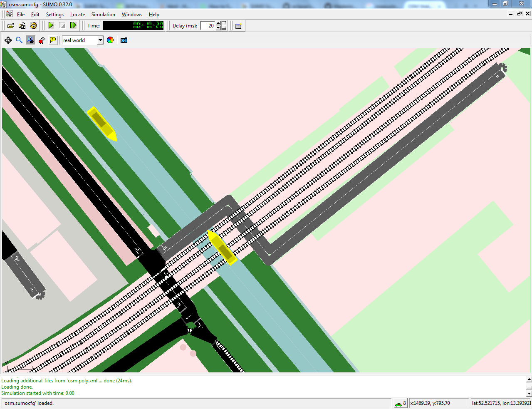This screenshot has height=409, width=532.
Task: Open the Edit menu
Action: click(x=35, y=15)
